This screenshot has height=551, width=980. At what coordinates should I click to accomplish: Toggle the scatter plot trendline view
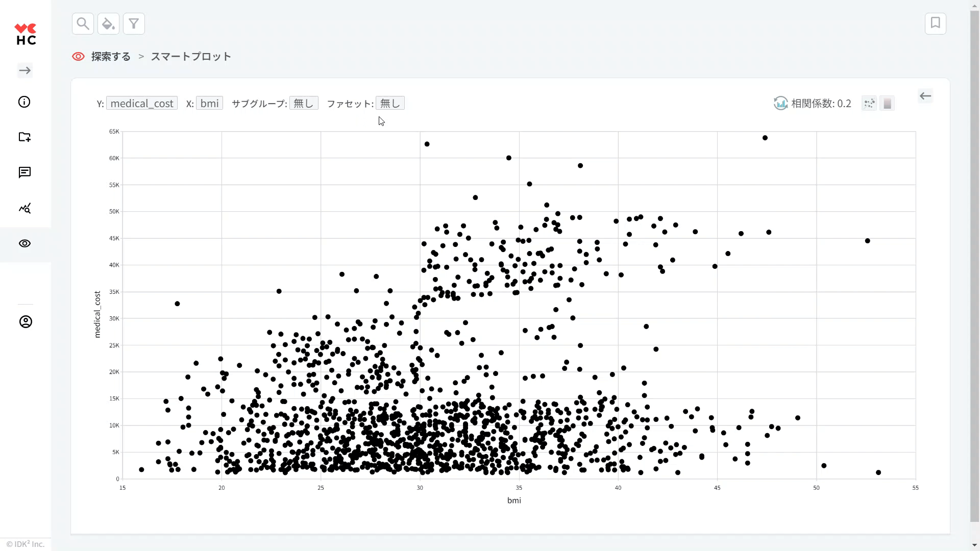[869, 104]
